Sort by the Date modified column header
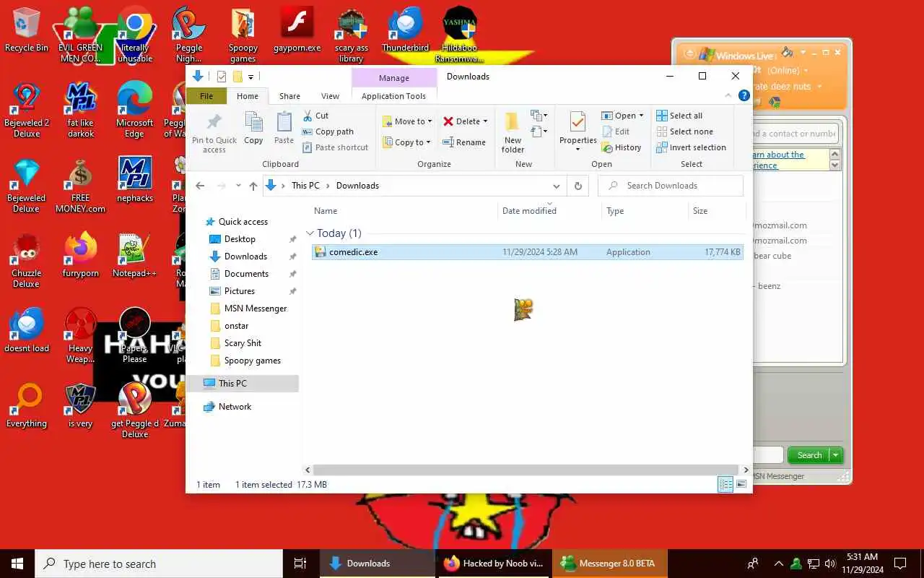Screen dimensions: 924x578 529,211
